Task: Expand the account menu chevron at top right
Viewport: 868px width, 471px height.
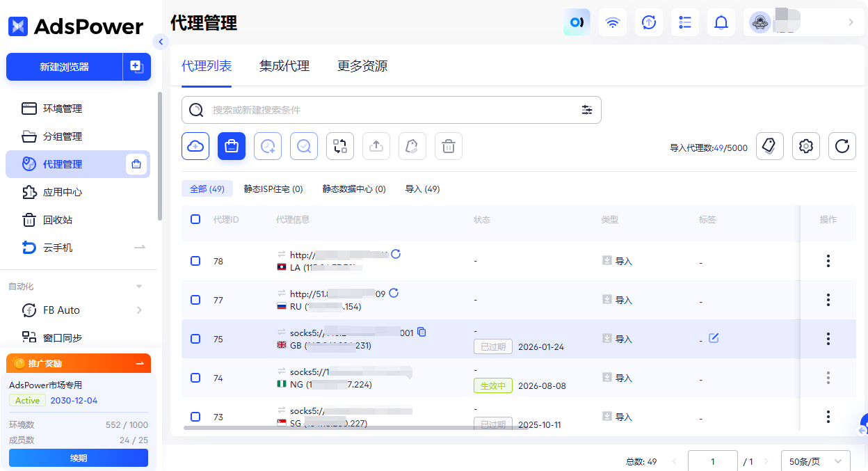Action: click(x=851, y=22)
